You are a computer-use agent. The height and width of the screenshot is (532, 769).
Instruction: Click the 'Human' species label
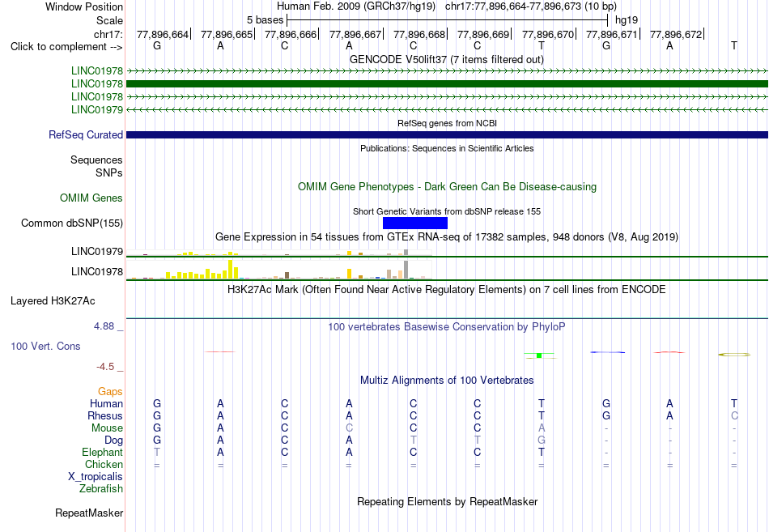pos(106,403)
